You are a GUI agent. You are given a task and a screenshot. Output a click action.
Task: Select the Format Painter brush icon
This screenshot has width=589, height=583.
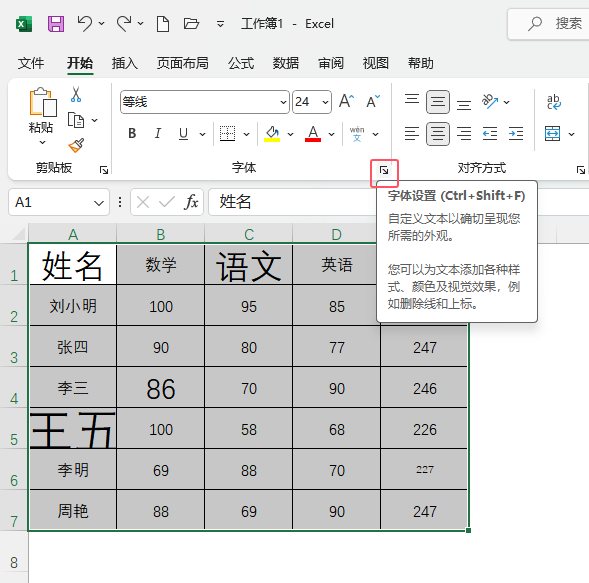point(76,145)
